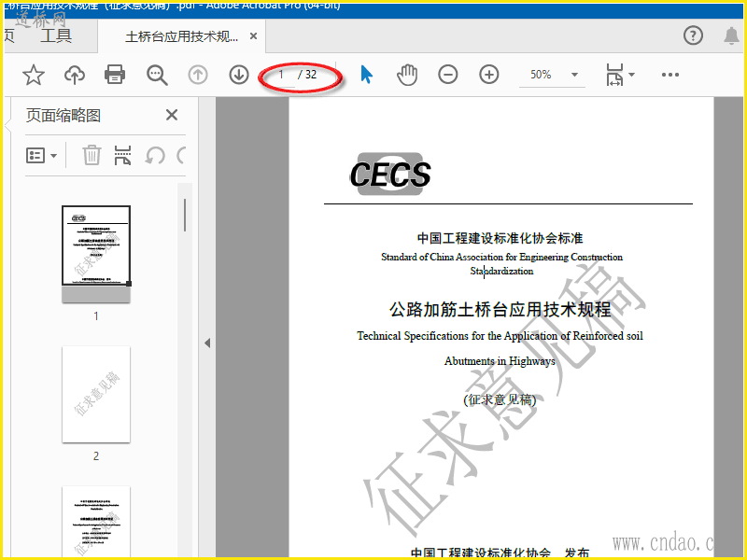Select the page 1 thumbnail
Viewport: 747px width, 560px height.
[96, 254]
